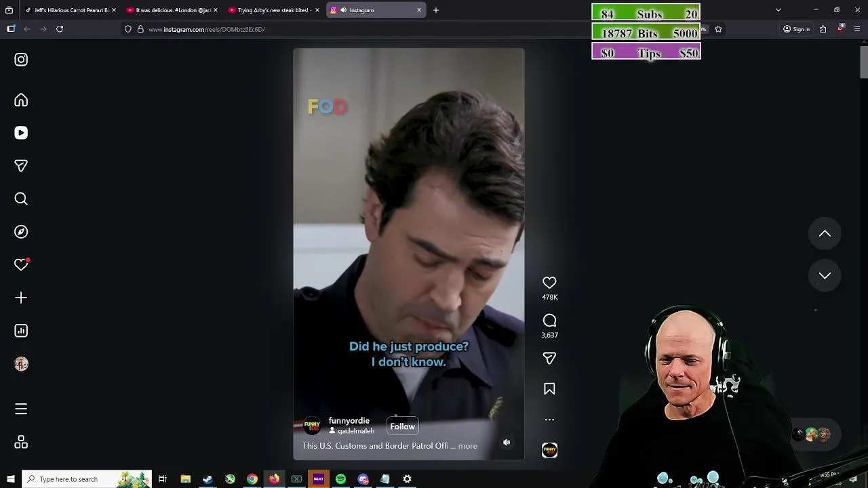Open the Instagram logo home link
This screenshot has width=868, height=488.
tap(21, 60)
